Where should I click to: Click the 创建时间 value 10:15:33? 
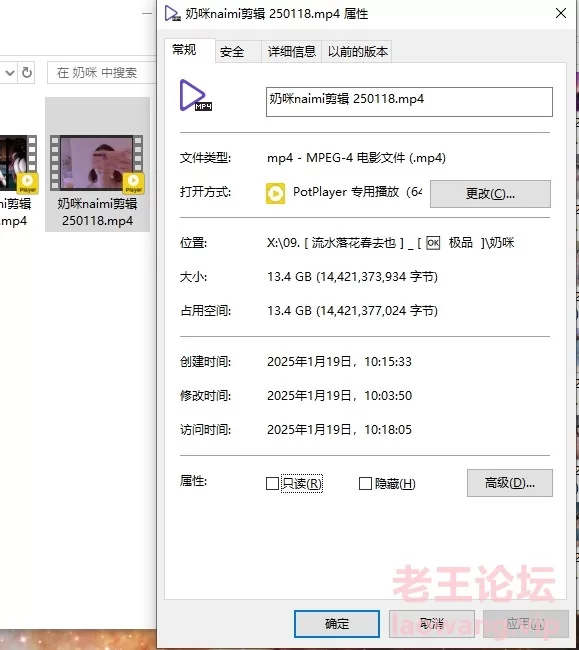[x=388, y=361]
